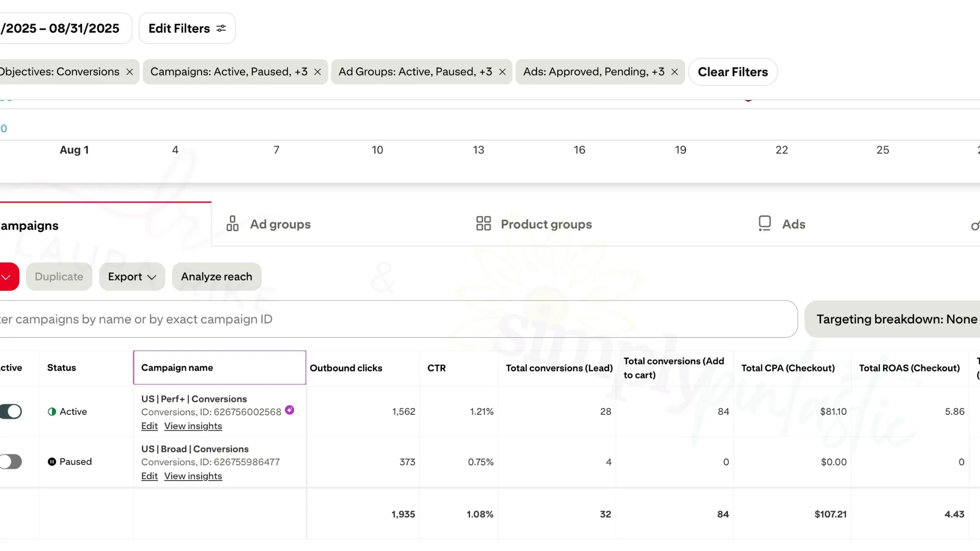Remove the Objectives: Conversions filter chip
The height and width of the screenshot is (551, 980).
pos(130,72)
